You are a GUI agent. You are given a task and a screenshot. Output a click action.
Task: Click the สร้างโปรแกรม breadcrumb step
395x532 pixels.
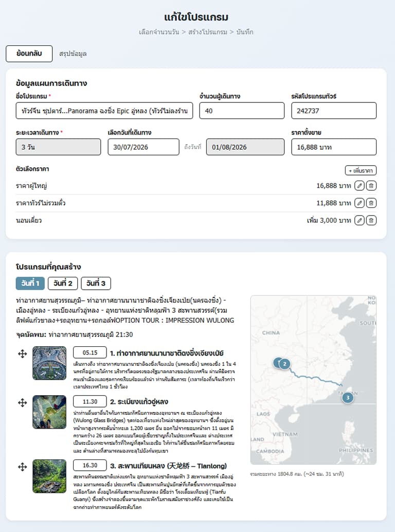tap(207, 32)
